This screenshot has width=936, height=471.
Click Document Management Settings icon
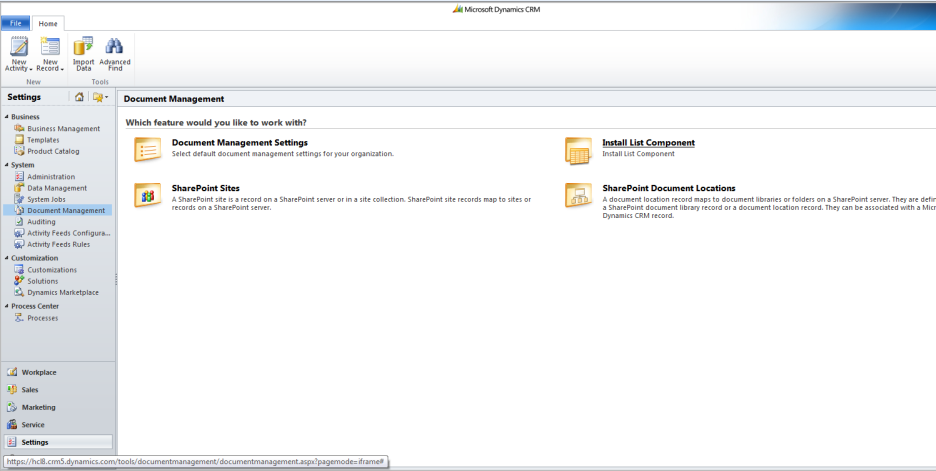coord(147,149)
